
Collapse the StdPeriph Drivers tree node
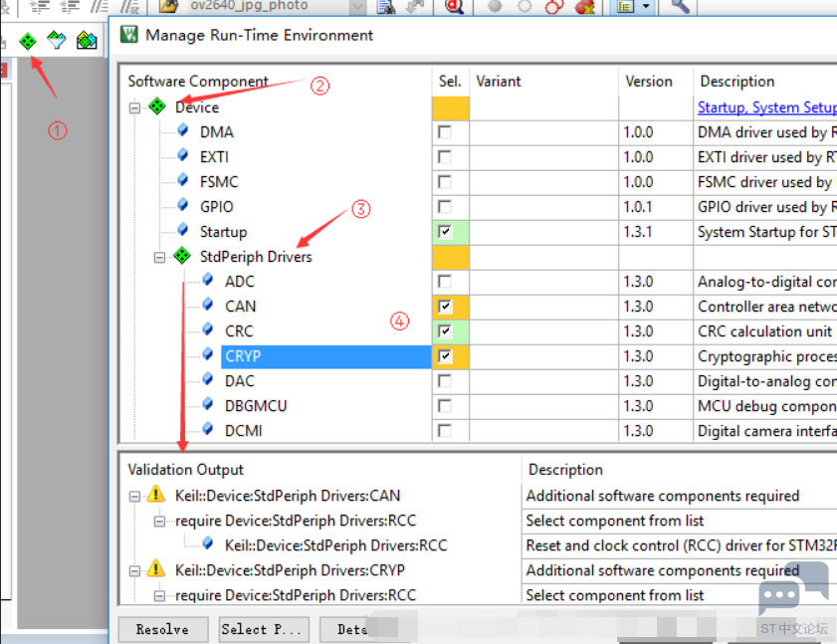click(159, 258)
